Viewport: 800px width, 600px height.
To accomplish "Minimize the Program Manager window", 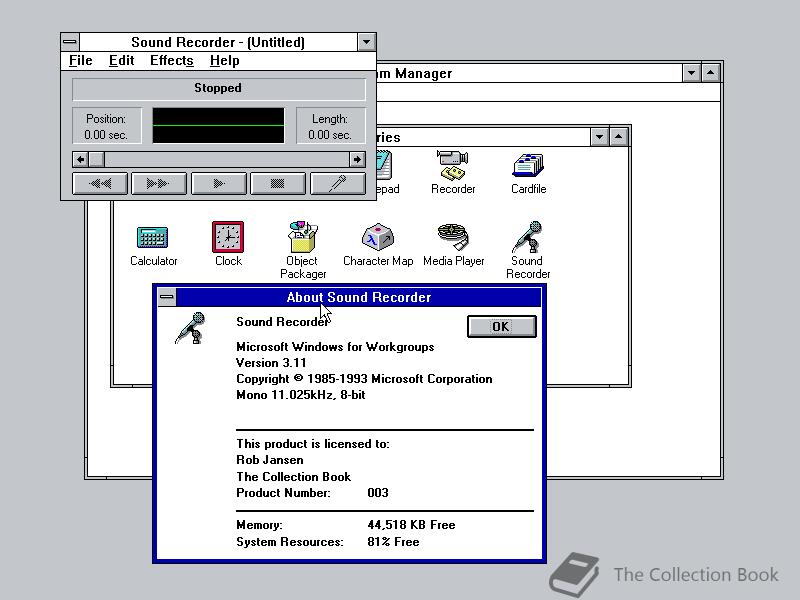I will (x=691, y=73).
